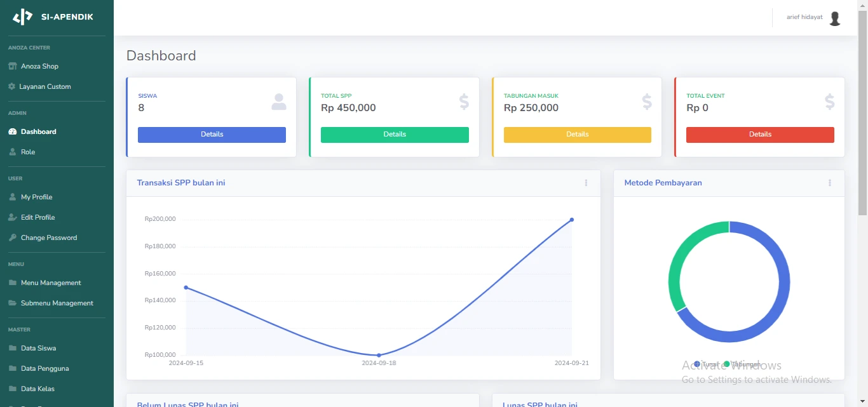The image size is (868, 407).
Task: Click the blue Details button under Siswa
Action: point(212,135)
